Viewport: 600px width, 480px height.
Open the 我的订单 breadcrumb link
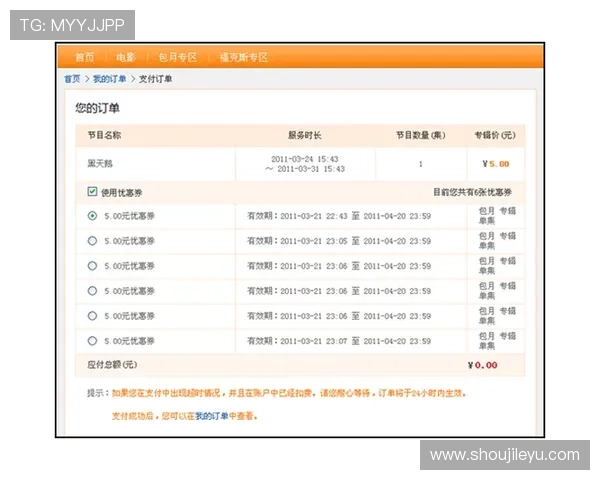pyautogui.click(x=109, y=79)
